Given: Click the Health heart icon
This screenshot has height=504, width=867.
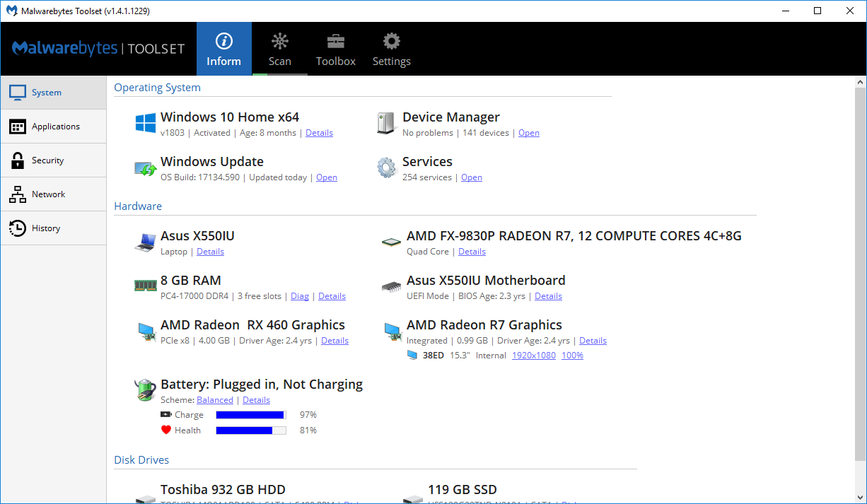Looking at the screenshot, I should (166, 430).
